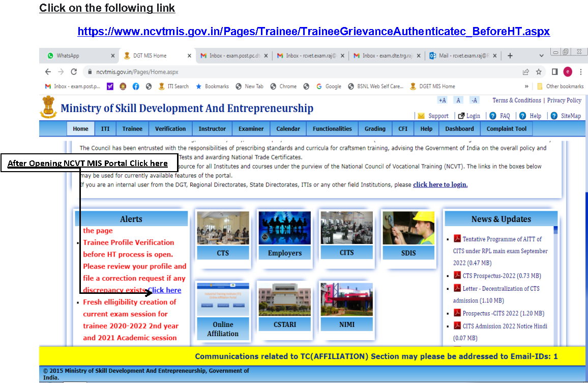Open the Online Affiliation tile
The height and width of the screenshot is (383, 588).
[x=223, y=311]
